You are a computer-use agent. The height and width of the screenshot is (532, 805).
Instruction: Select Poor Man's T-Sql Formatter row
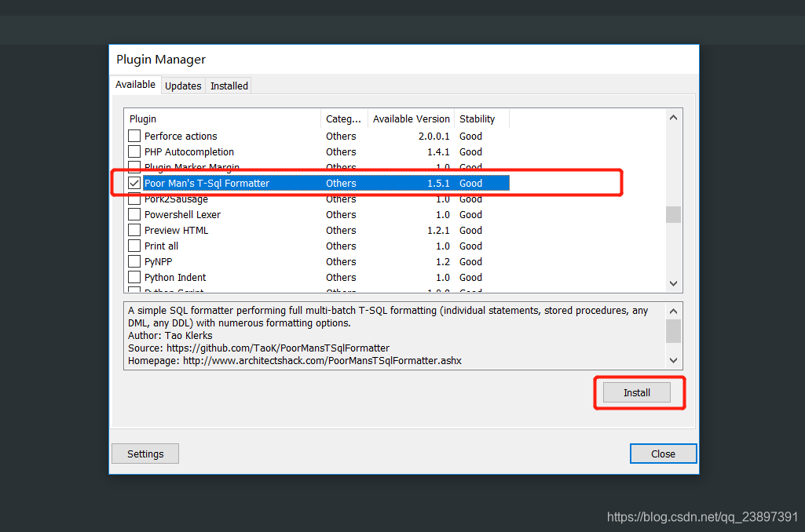pyautogui.click(x=318, y=183)
